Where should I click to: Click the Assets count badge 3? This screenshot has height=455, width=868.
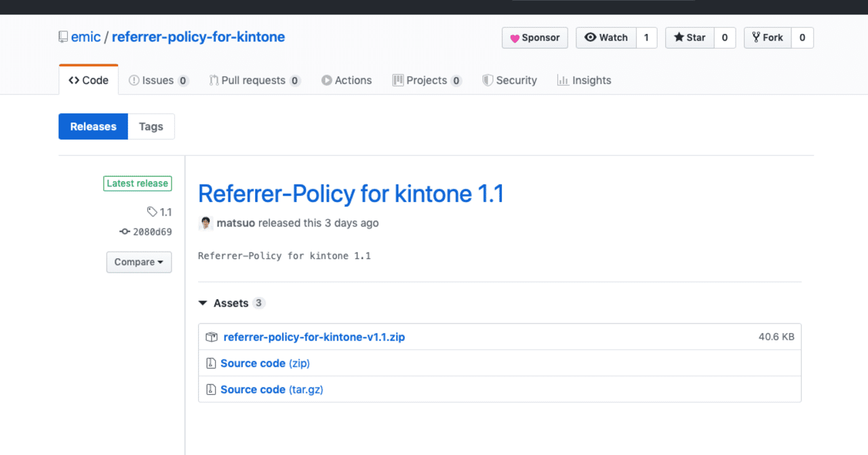pos(258,303)
